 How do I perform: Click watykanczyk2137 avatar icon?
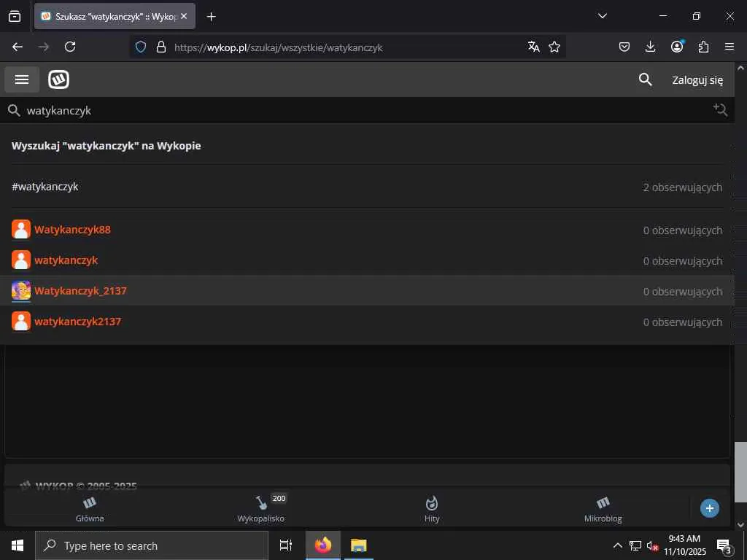[x=21, y=321]
